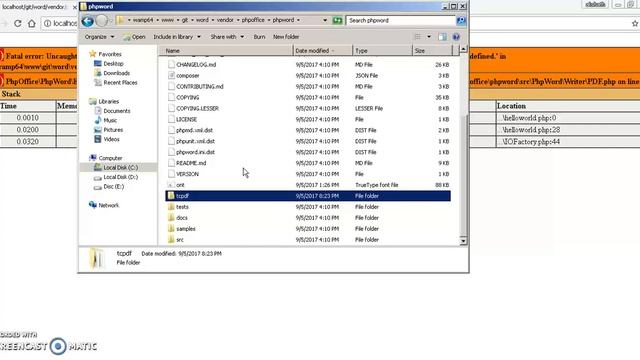Close the localhost browser tab
Image resolution: width=640 pixels, height=360 pixels.
click(x=75, y=7)
